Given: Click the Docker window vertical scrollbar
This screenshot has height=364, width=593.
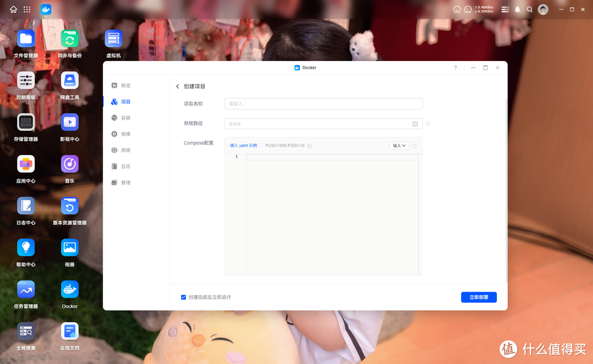Looking at the screenshot, I should (x=506, y=190).
